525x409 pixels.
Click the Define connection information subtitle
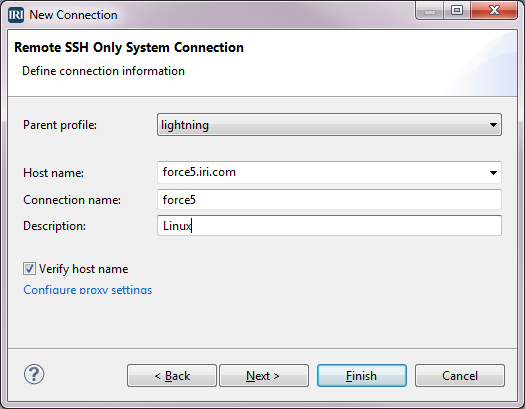point(103,71)
